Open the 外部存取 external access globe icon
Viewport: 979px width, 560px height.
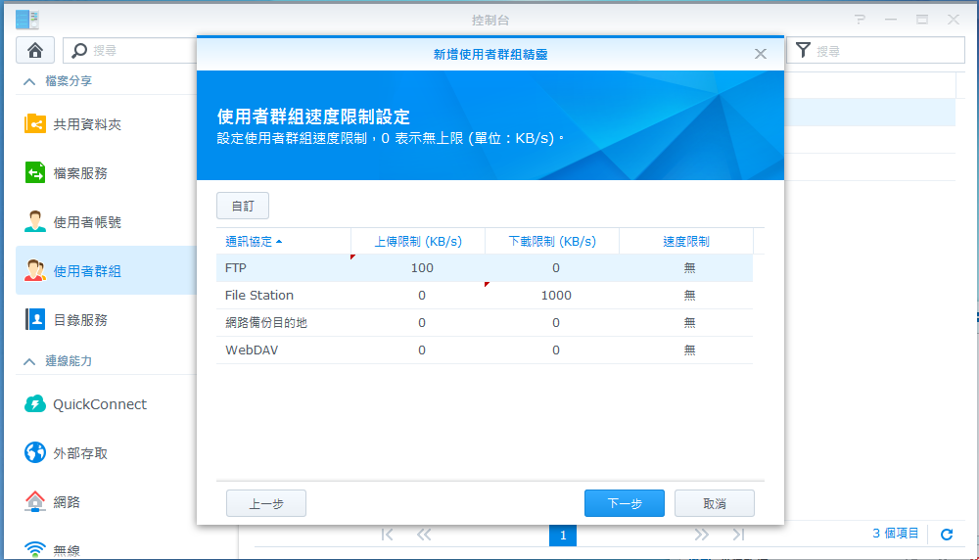[35, 452]
